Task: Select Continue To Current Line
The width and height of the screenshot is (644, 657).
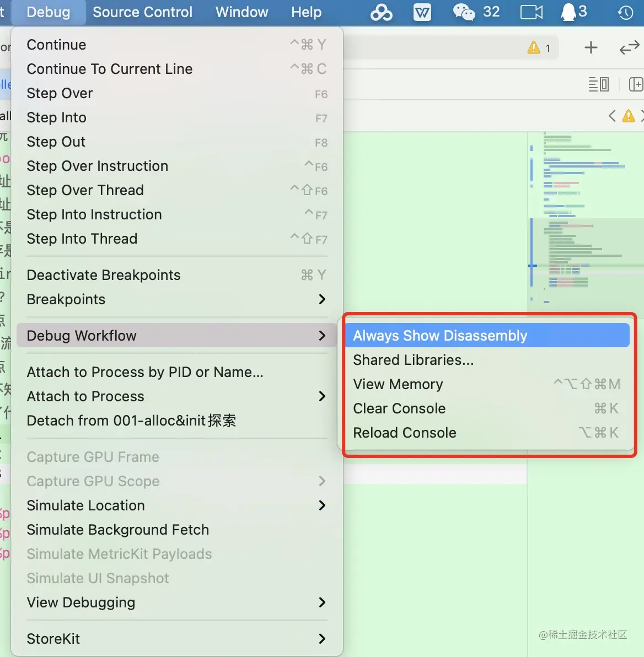Action: click(176, 69)
